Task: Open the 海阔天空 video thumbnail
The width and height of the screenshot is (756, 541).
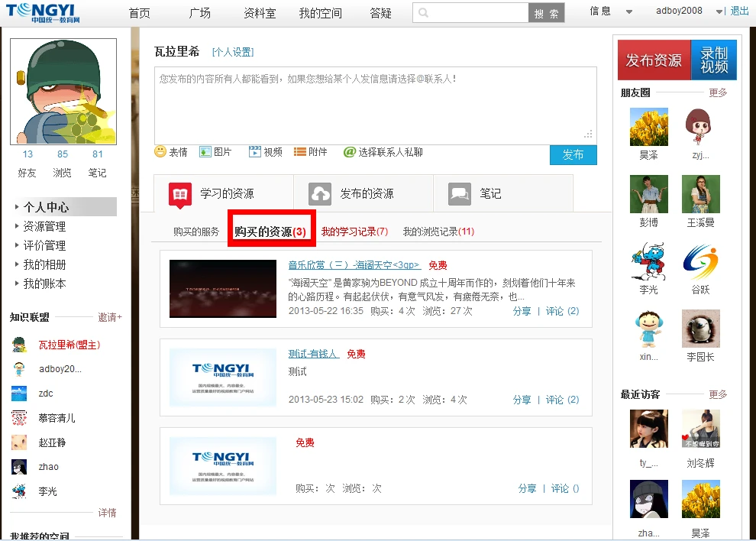Action: coord(223,289)
